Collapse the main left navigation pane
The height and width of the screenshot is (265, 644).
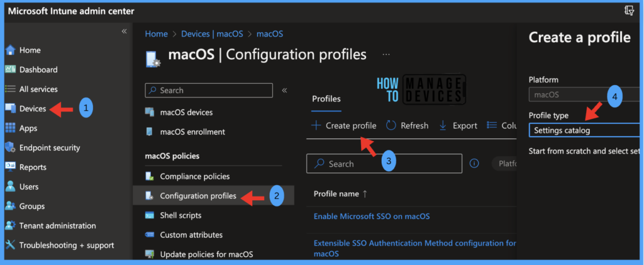click(124, 31)
